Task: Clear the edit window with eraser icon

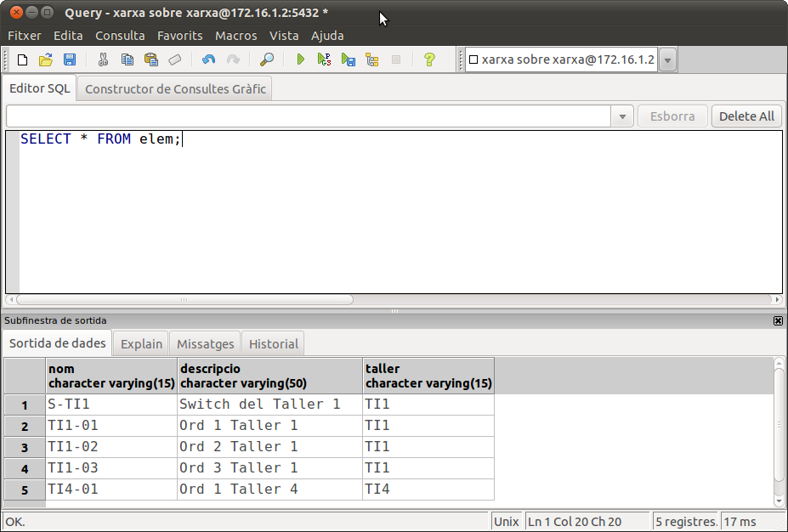Action: coord(175,59)
